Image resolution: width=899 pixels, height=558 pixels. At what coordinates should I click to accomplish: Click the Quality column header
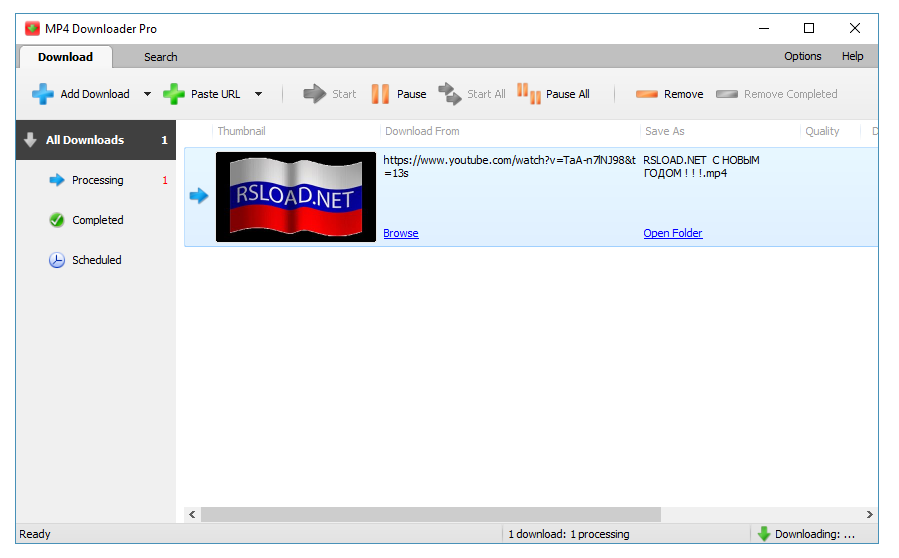pyautogui.click(x=822, y=131)
